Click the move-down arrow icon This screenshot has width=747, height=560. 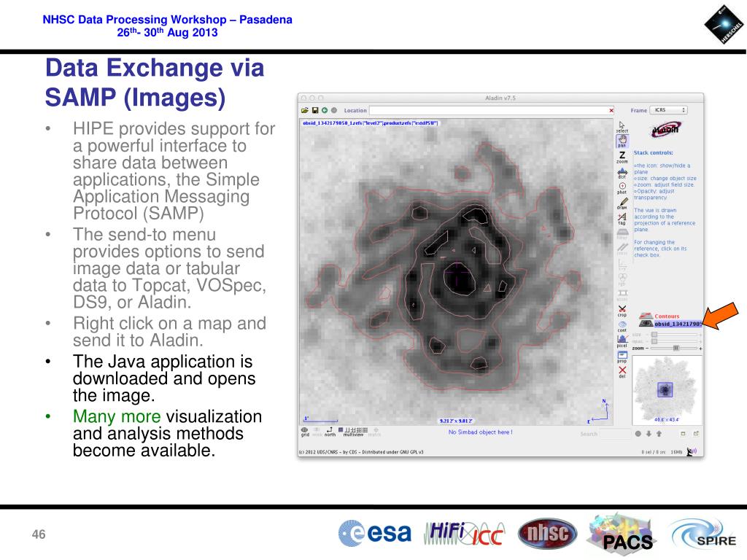649,434
